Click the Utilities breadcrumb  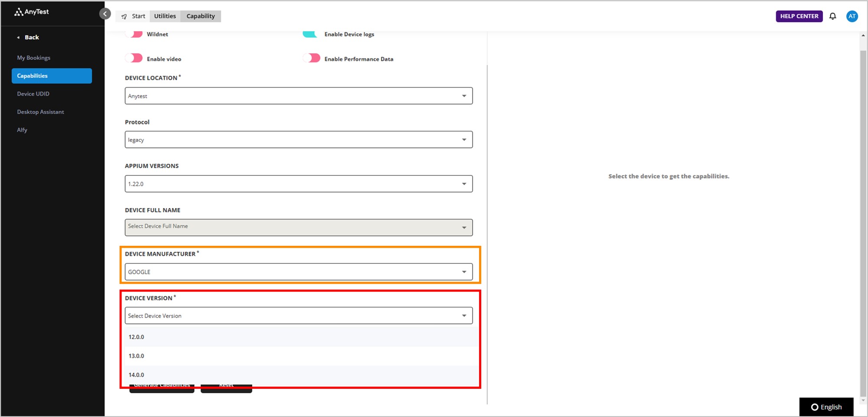(x=165, y=16)
